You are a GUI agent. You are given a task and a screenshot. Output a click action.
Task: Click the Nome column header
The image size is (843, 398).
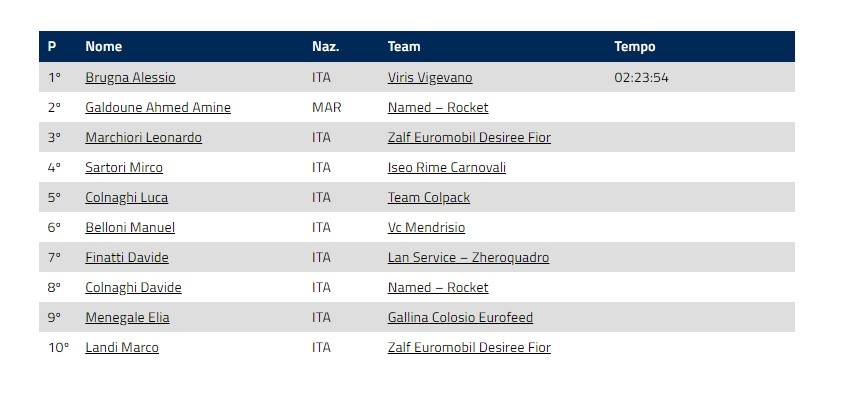click(104, 46)
